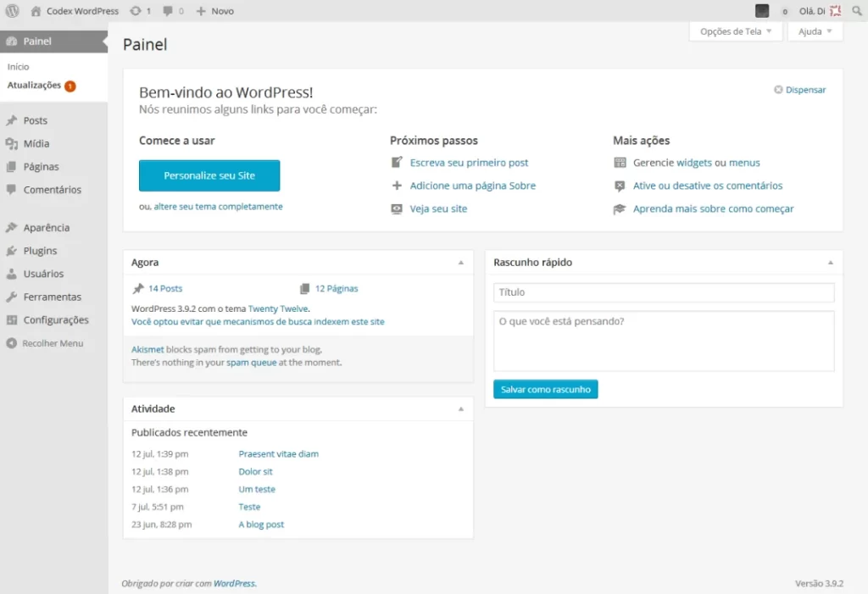Click the WordPress link in footer

pyautogui.click(x=234, y=584)
